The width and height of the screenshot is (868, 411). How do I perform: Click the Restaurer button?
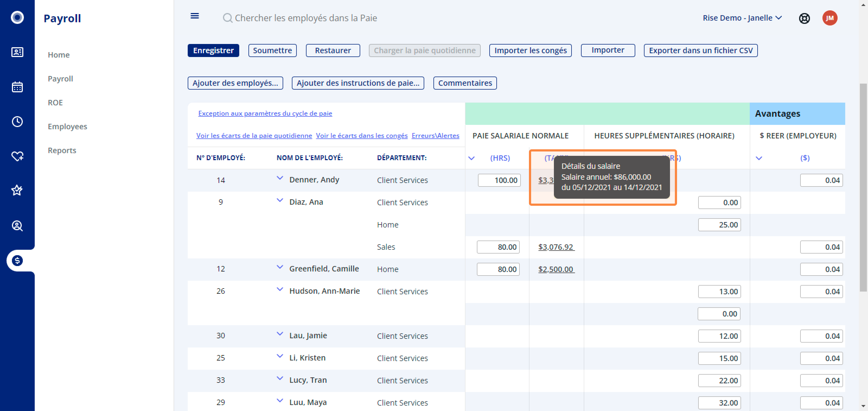333,50
